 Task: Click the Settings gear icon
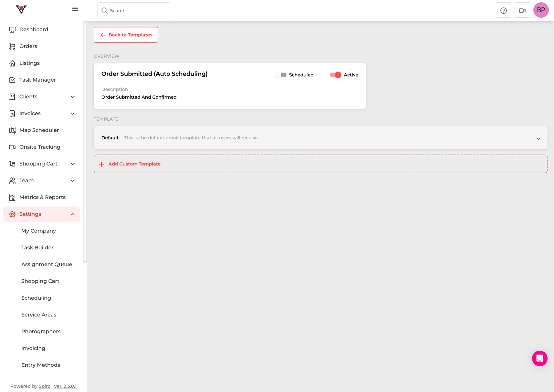pos(12,214)
